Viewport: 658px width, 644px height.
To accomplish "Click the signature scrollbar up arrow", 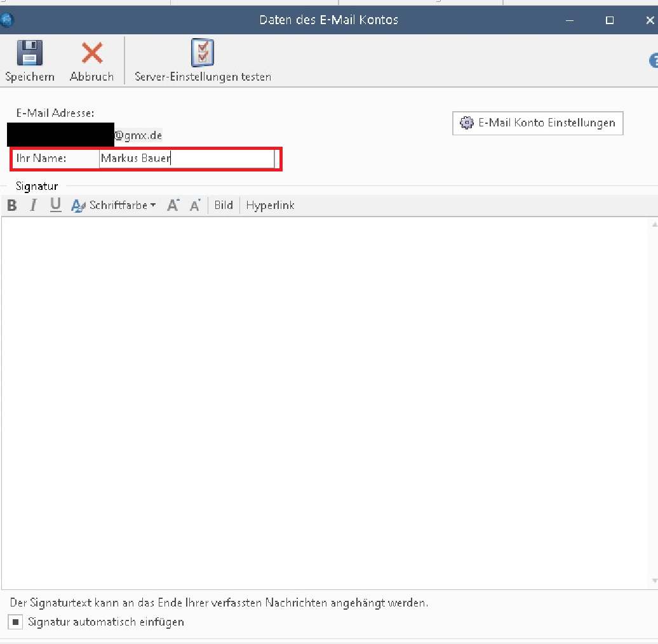I will click(x=654, y=224).
